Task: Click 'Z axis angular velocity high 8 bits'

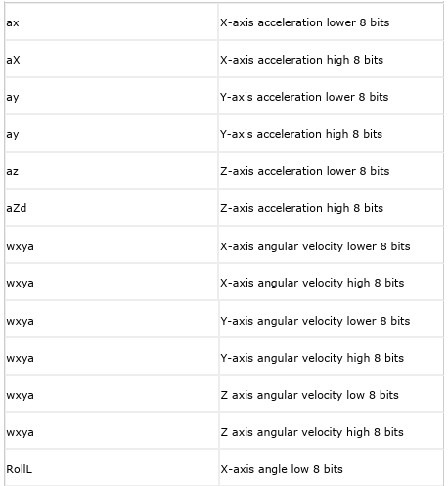Action: [x=312, y=432]
